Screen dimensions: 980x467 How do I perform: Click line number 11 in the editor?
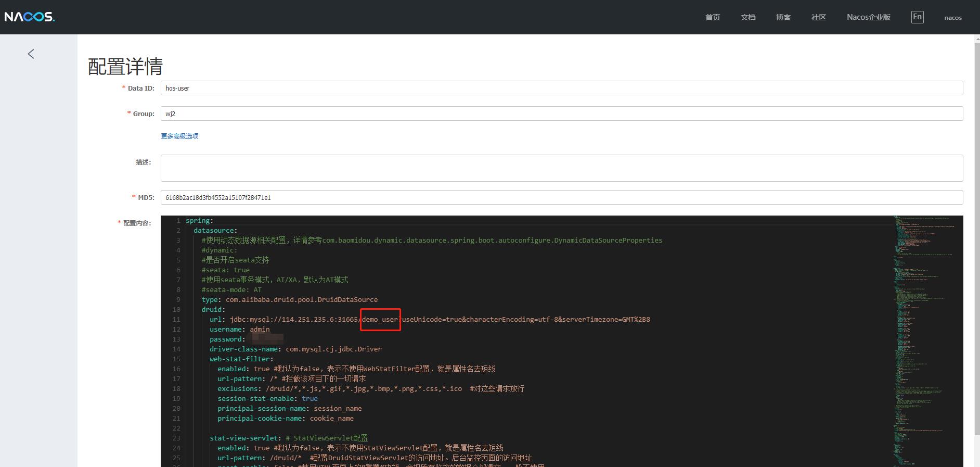pyautogui.click(x=176, y=320)
